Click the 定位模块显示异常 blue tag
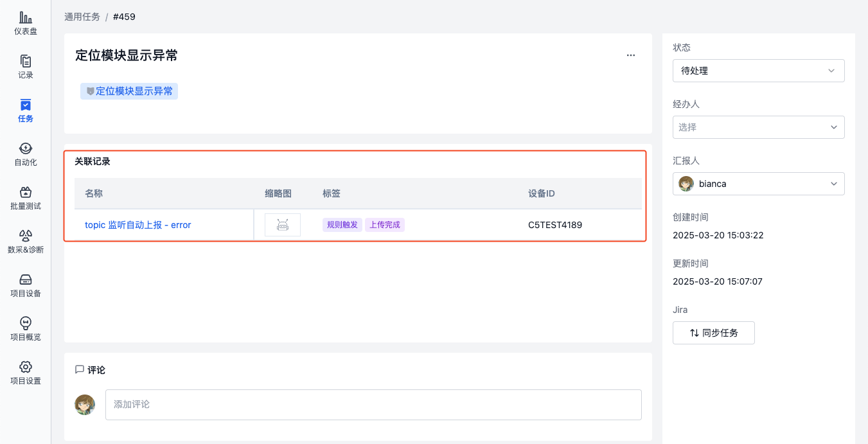The width and height of the screenshot is (868, 444). click(x=129, y=91)
